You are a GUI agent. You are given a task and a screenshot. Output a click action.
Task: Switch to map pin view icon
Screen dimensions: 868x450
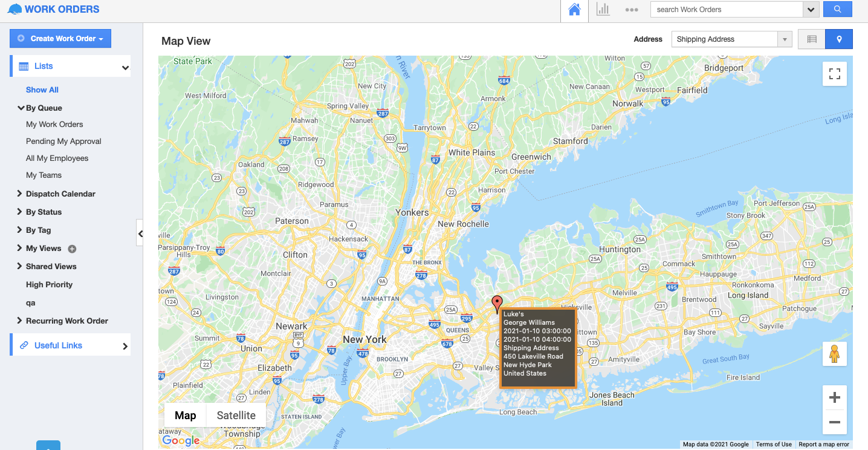point(839,39)
